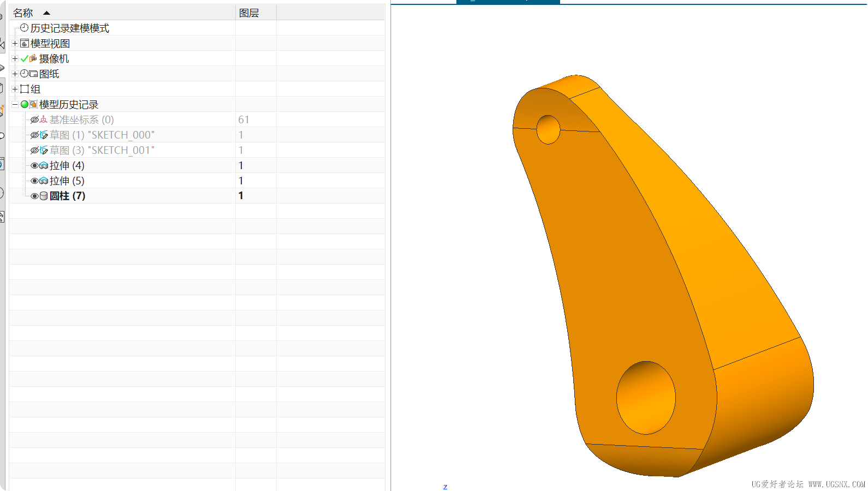Select the 拉伸 (4) feature name

click(67, 165)
